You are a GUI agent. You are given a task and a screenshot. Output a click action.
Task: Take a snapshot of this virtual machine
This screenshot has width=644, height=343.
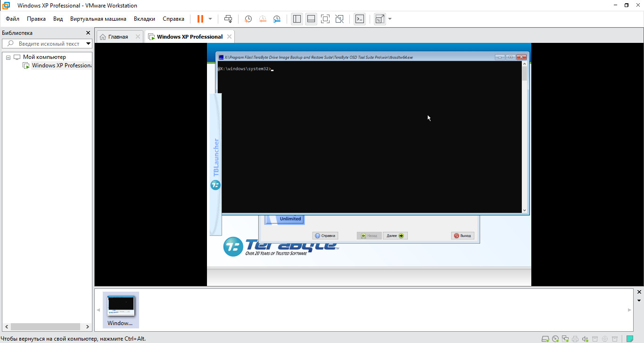248,19
